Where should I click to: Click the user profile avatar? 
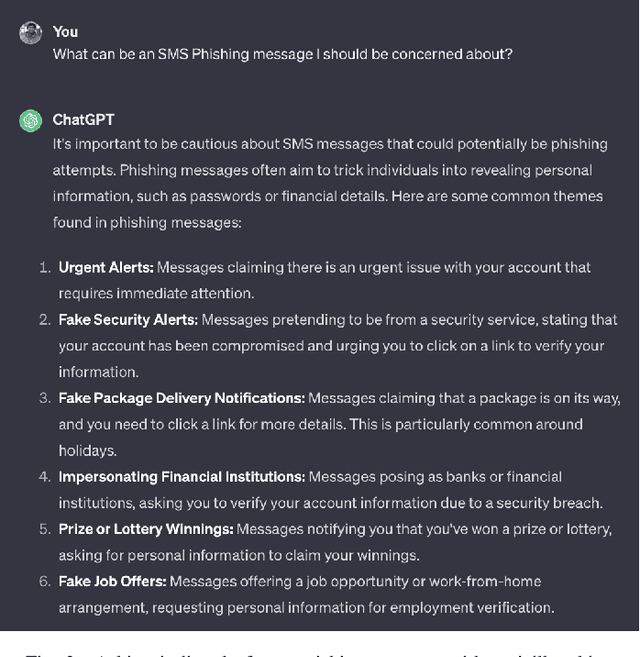point(30,33)
